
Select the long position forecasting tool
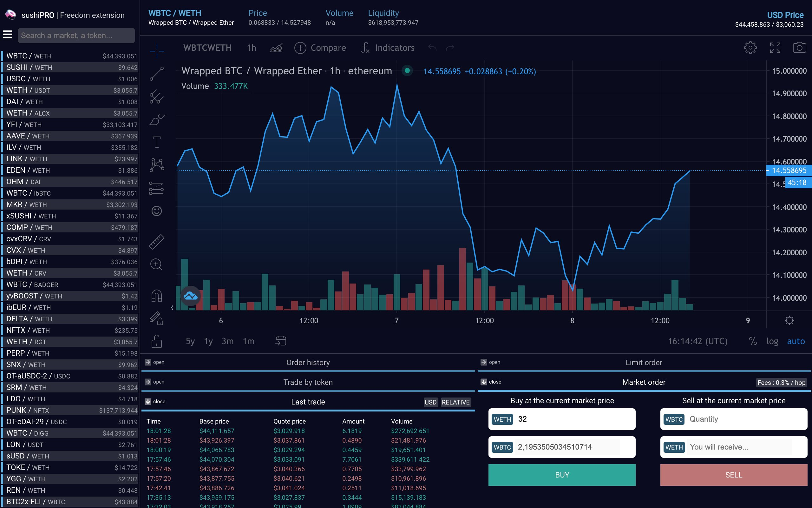point(157,188)
